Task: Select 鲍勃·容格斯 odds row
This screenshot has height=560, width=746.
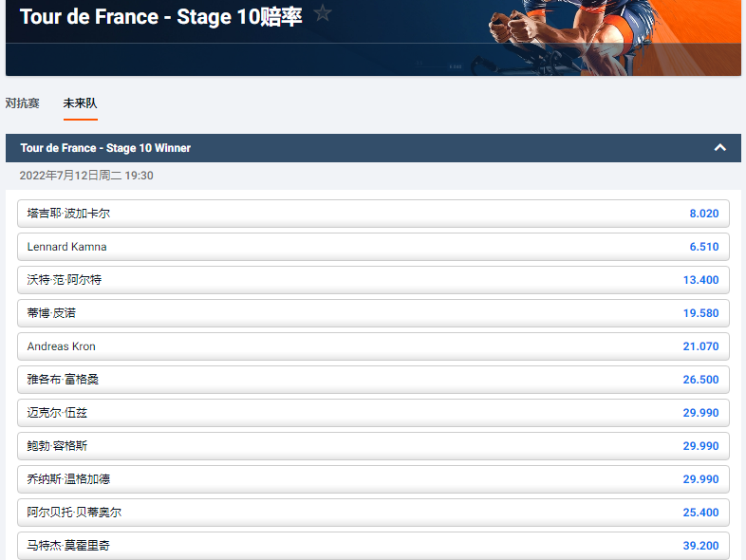Action: [x=373, y=446]
